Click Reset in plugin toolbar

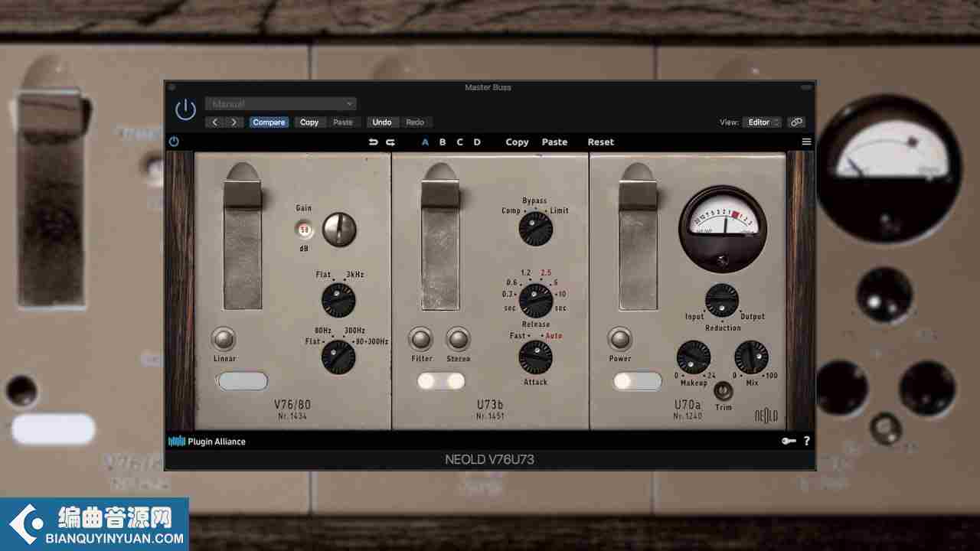point(601,142)
